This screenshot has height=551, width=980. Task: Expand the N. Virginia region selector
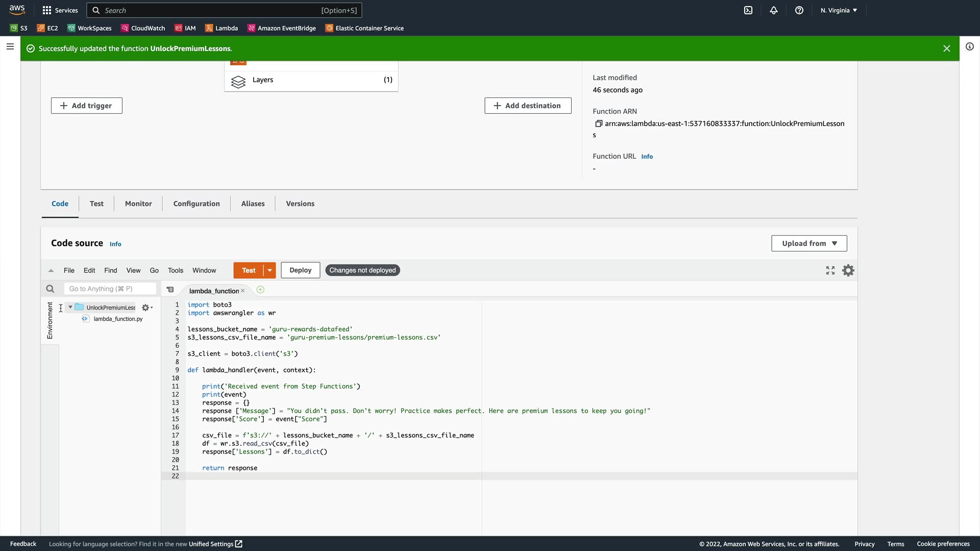pos(839,10)
